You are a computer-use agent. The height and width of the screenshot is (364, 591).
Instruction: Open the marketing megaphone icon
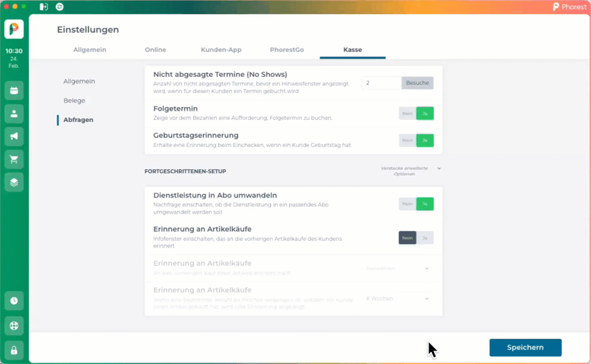click(x=13, y=136)
